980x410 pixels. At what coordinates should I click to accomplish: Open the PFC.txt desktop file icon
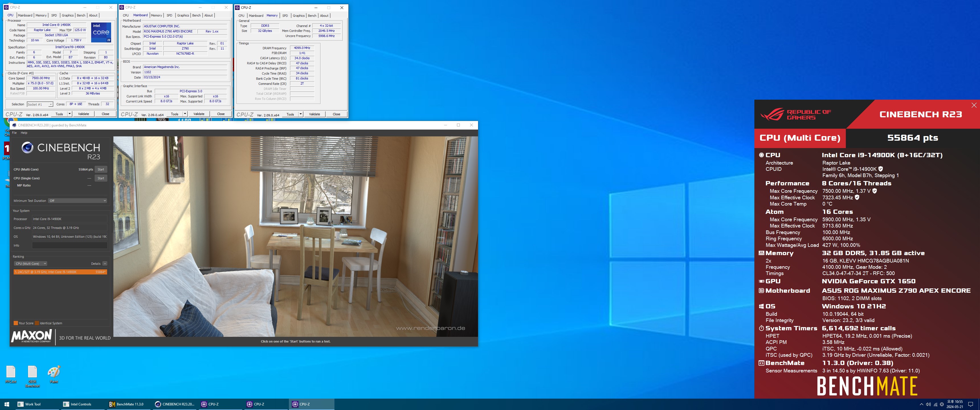[x=11, y=374]
